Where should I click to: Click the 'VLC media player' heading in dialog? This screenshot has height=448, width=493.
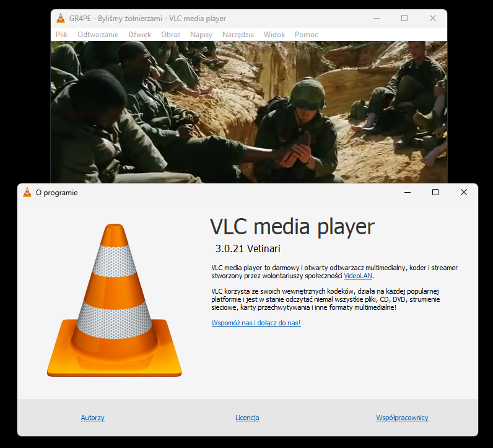292,227
